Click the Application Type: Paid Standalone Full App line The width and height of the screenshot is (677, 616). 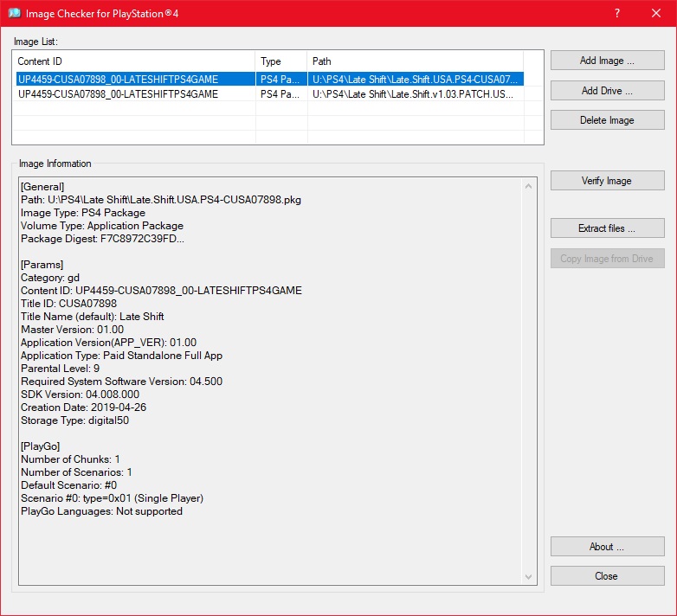[122, 356]
